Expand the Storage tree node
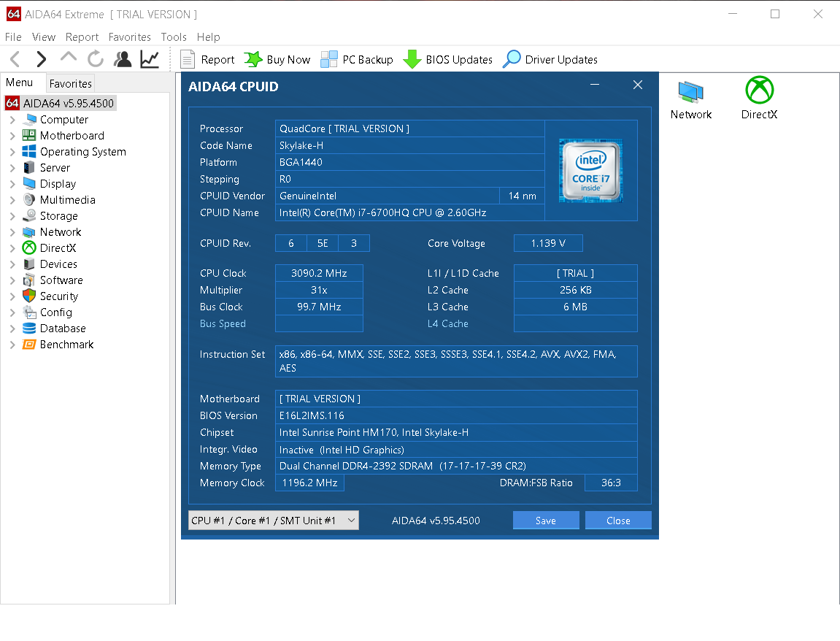The height and width of the screenshot is (641, 840). click(x=12, y=216)
